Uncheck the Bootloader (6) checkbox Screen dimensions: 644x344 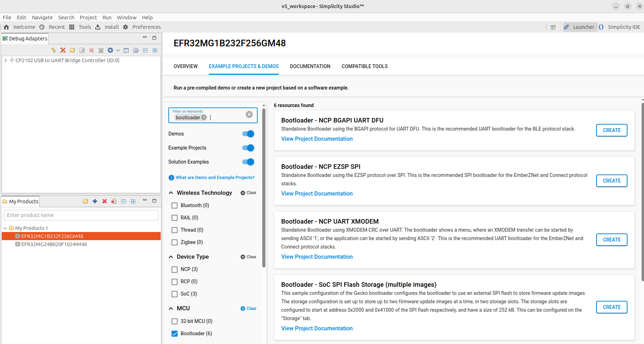click(174, 333)
